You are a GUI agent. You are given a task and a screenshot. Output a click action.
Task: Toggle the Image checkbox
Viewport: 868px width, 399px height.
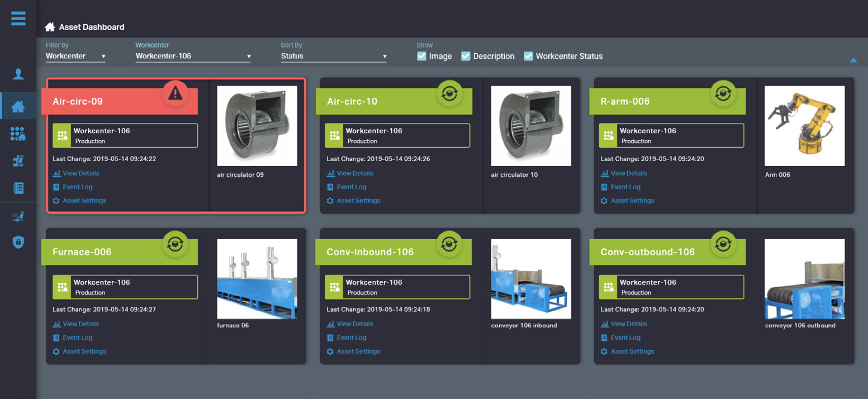click(421, 56)
